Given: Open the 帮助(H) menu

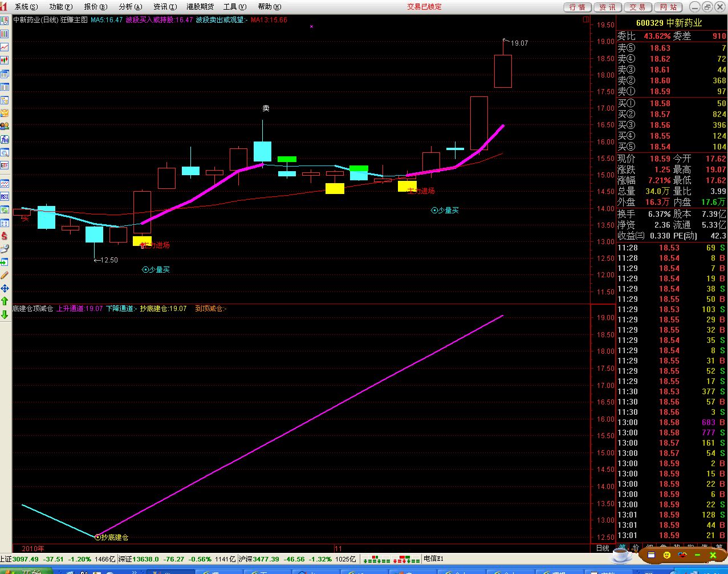Looking at the screenshot, I should (x=270, y=7).
